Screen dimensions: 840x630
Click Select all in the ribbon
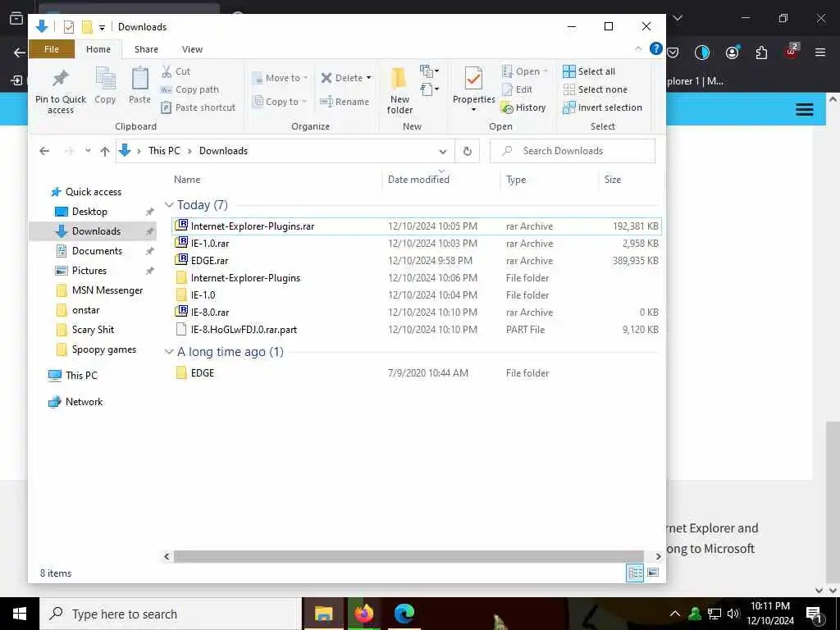coord(589,71)
